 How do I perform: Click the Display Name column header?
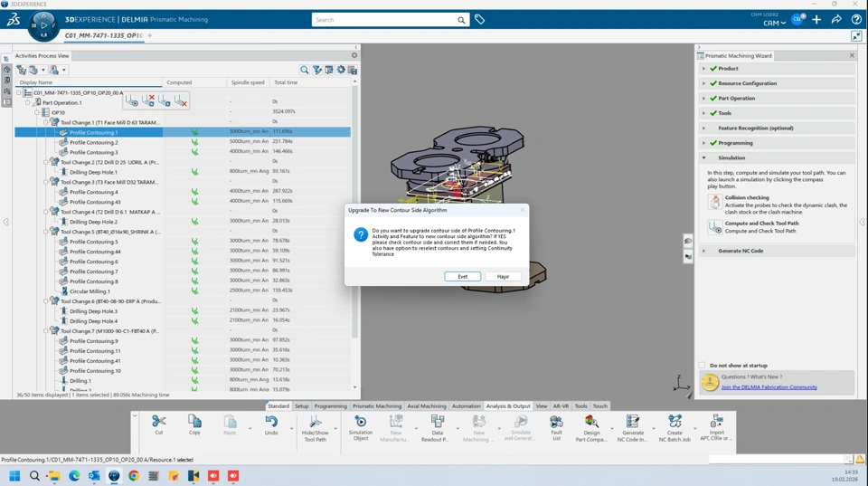(89, 82)
